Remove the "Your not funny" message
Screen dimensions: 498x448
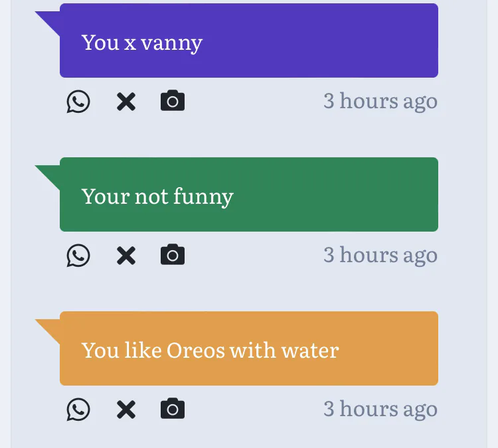pos(125,256)
